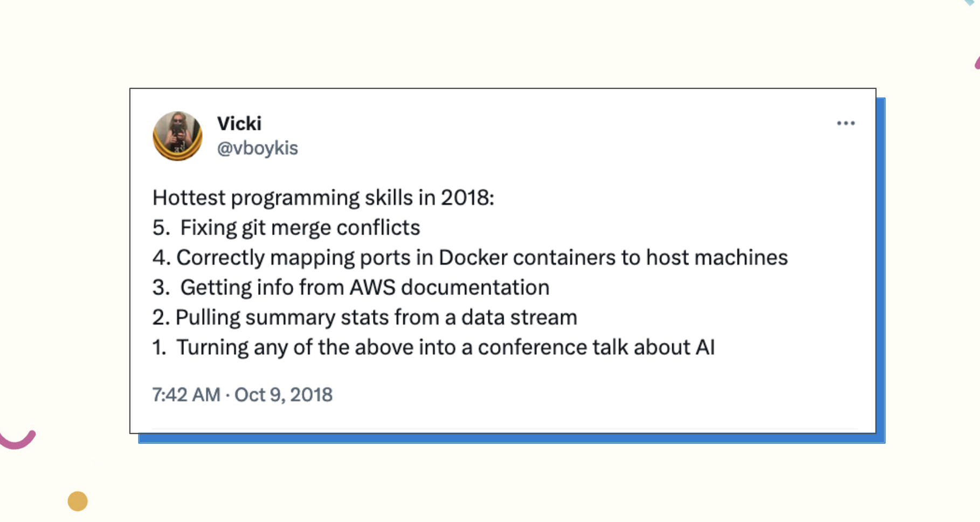This screenshot has height=522, width=980.
Task: Click the number '5.' list marker
Action: (x=161, y=228)
